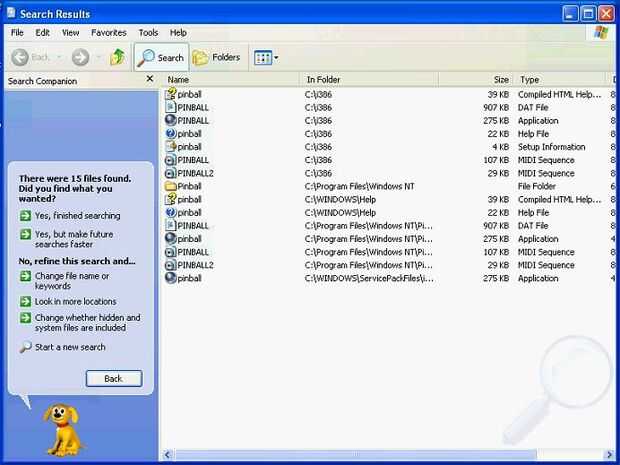This screenshot has height=465, width=620.
Task: Click the horizontal scrollbar thumb
Action: (x=355, y=455)
